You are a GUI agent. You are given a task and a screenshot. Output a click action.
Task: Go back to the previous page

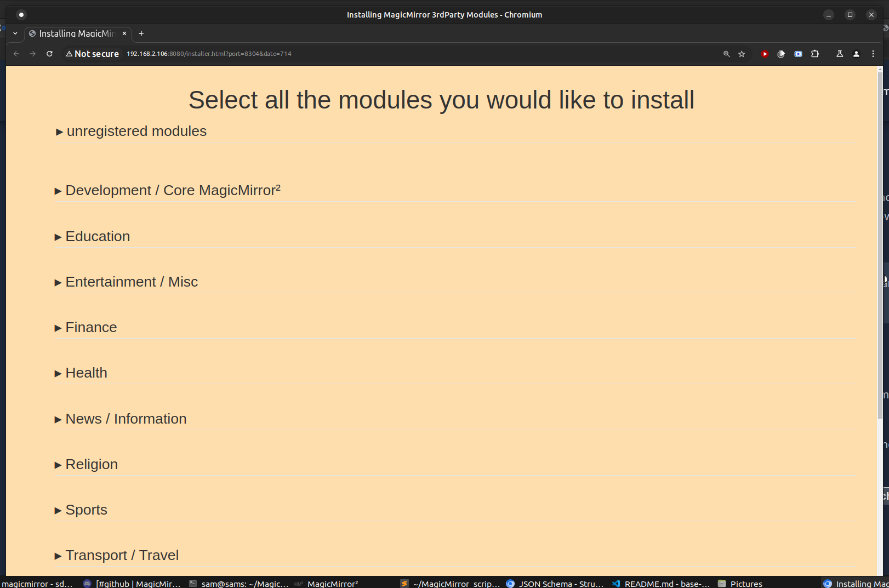(x=16, y=54)
